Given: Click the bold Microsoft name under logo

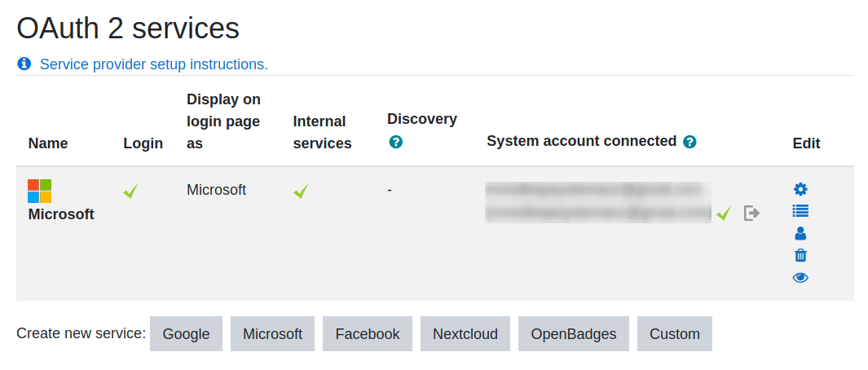Looking at the screenshot, I should point(61,214).
